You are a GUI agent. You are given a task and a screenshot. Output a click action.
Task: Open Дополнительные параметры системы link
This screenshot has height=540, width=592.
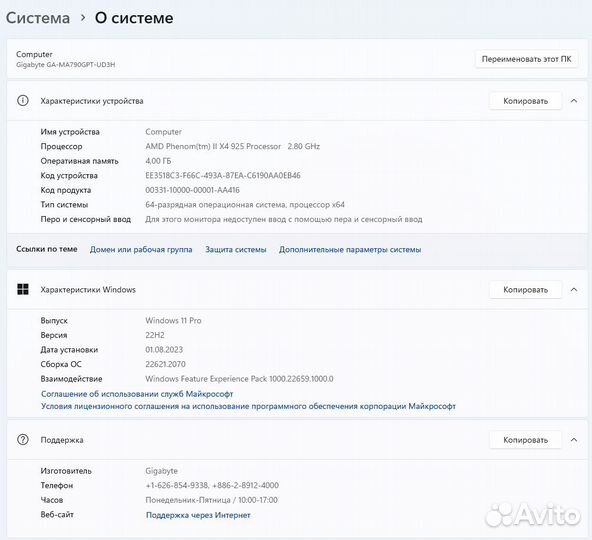click(350, 249)
